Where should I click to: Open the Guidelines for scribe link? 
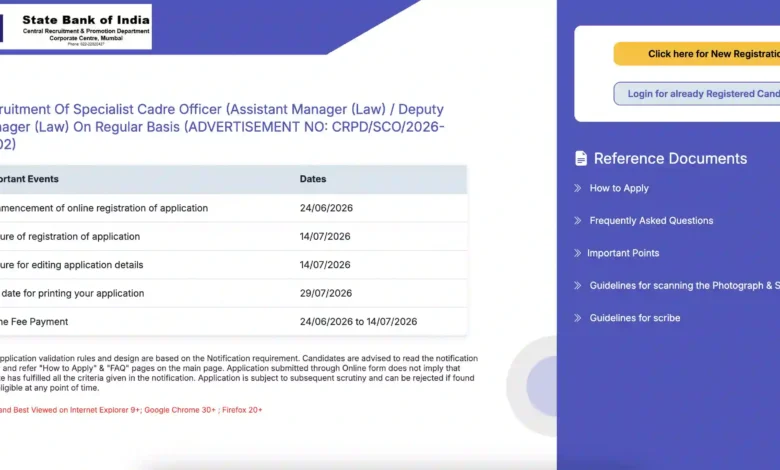[635, 318]
